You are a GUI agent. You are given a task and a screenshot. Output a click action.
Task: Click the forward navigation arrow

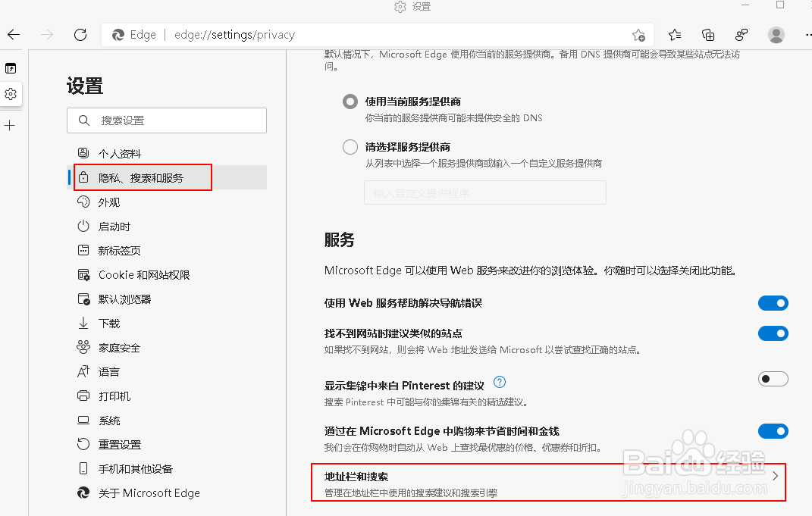click(47, 35)
